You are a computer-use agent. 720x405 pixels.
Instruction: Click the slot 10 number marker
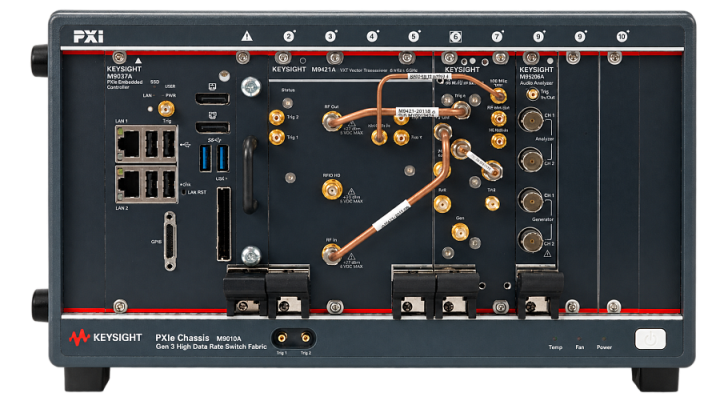(622, 36)
